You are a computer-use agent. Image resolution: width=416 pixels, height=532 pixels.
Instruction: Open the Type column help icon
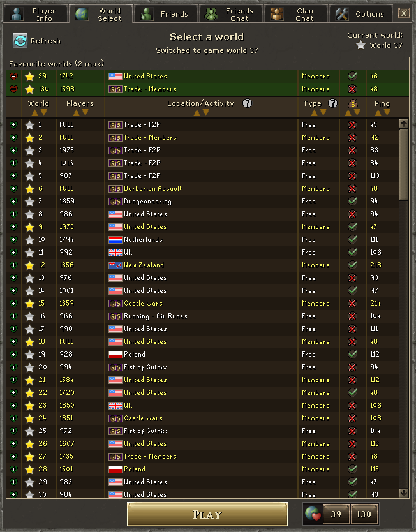[333, 103]
